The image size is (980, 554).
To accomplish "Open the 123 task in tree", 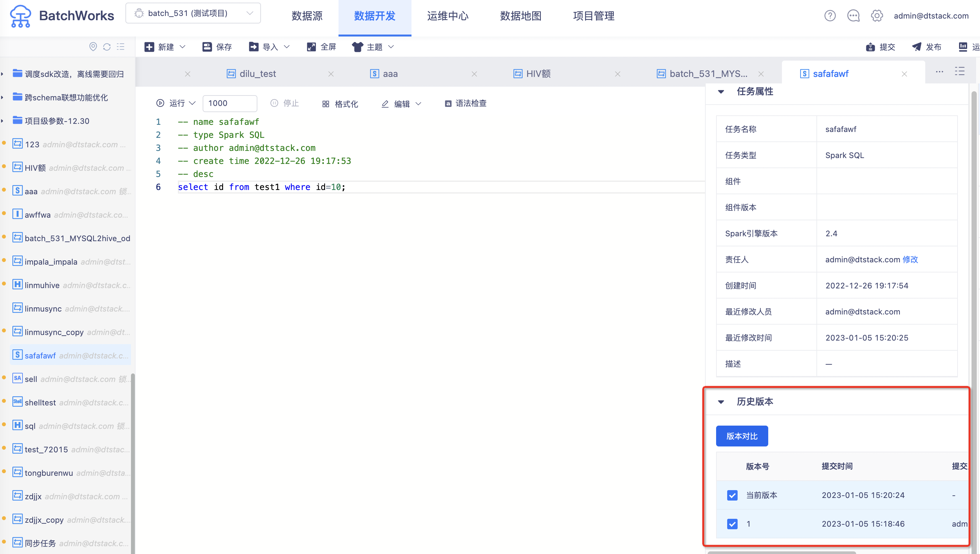I will [x=72, y=144].
